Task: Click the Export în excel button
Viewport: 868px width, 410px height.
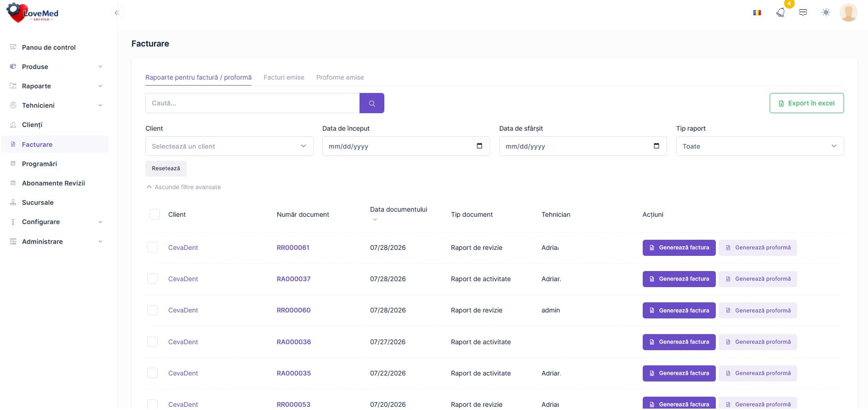Action: point(807,103)
